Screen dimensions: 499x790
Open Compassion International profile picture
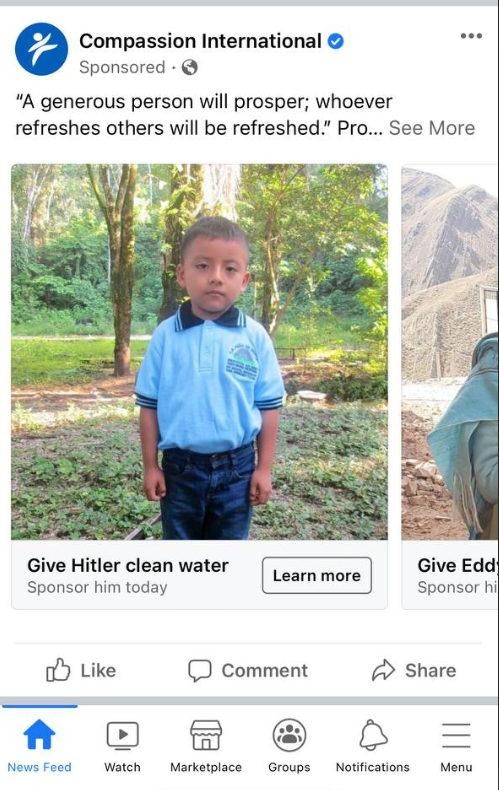point(41,49)
